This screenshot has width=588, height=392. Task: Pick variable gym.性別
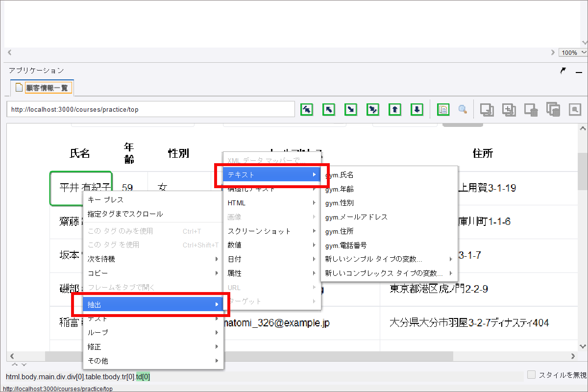(x=389, y=203)
